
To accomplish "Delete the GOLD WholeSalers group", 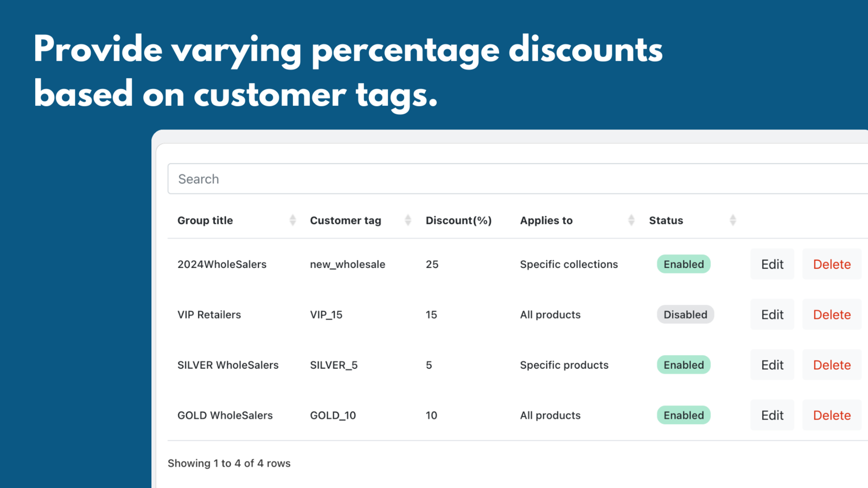I will (832, 415).
